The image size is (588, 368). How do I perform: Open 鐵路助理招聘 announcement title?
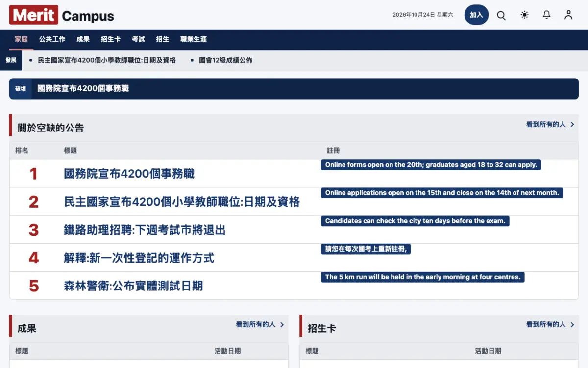point(145,230)
